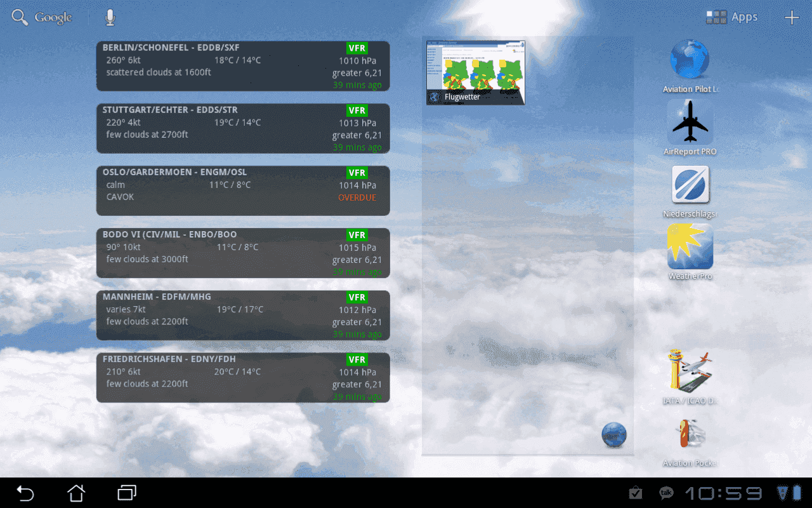Open the Apps drawer

[x=731, y=17]
